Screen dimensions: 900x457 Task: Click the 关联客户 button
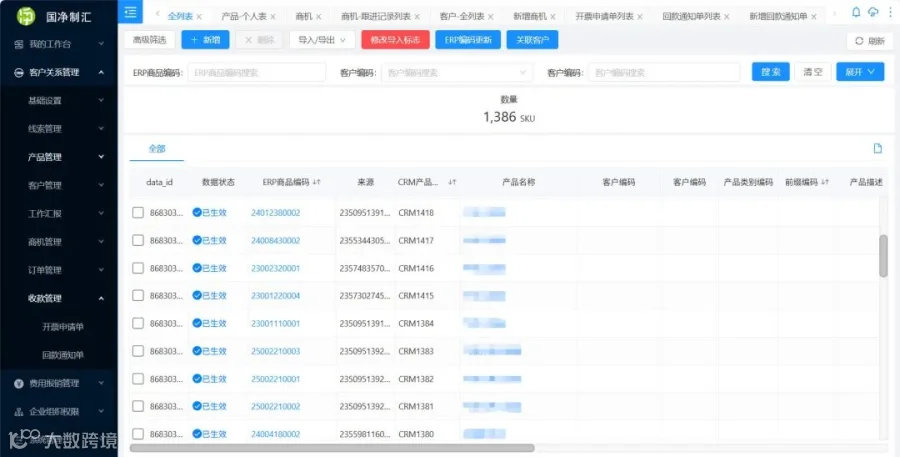(532, 40)
